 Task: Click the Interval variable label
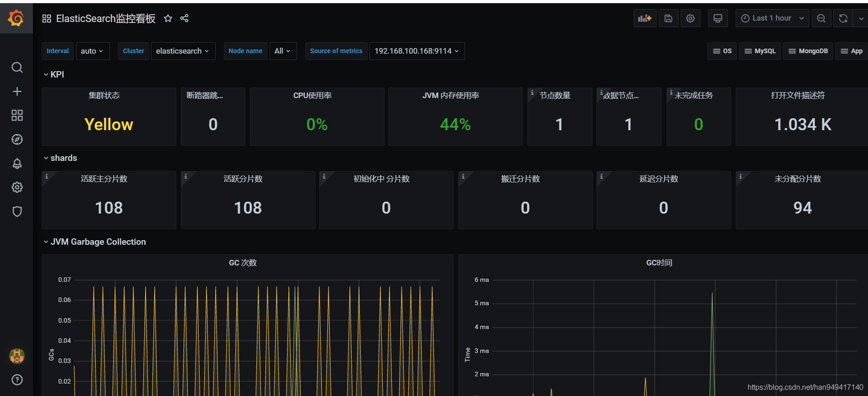point(58,51)
